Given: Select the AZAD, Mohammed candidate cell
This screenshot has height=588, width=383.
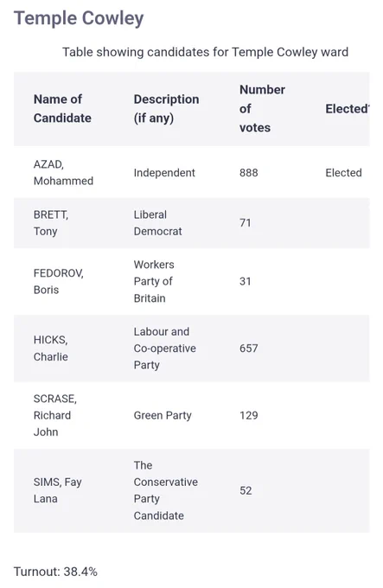Looking at the screenshot, I should tap(63, 172).
